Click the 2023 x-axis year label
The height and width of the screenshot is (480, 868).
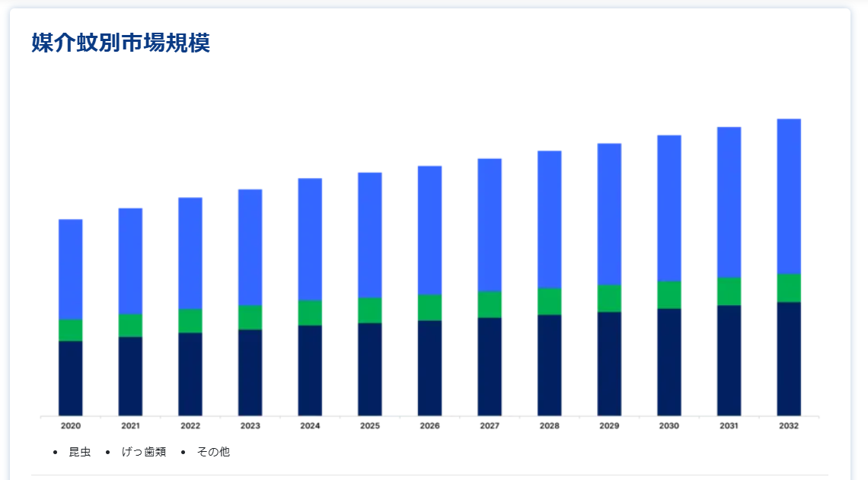pyautogui.click(x=251, y=426)
